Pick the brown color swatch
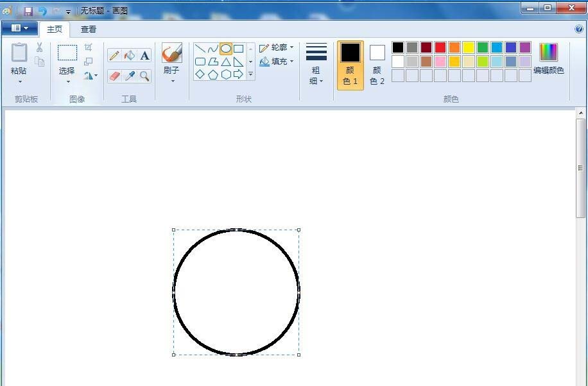 point(426,62)
